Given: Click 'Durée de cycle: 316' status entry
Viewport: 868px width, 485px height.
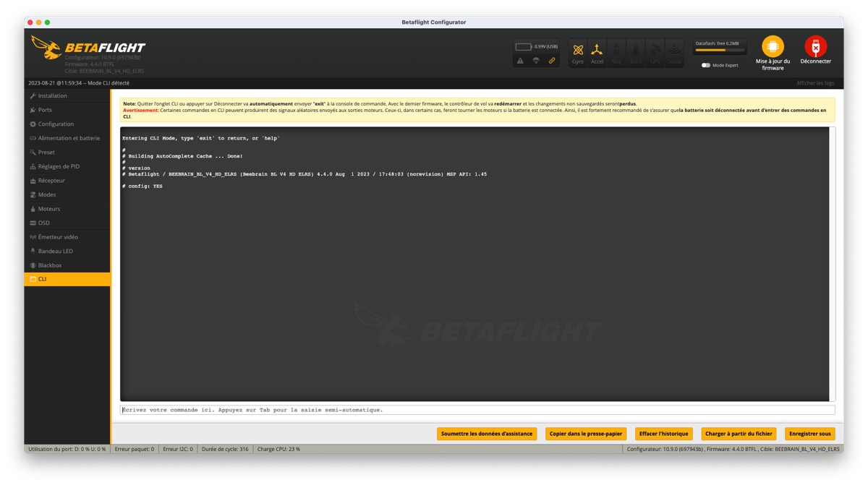Looking at the screenshot, I should pyautogui.click(x=225, y=449).
